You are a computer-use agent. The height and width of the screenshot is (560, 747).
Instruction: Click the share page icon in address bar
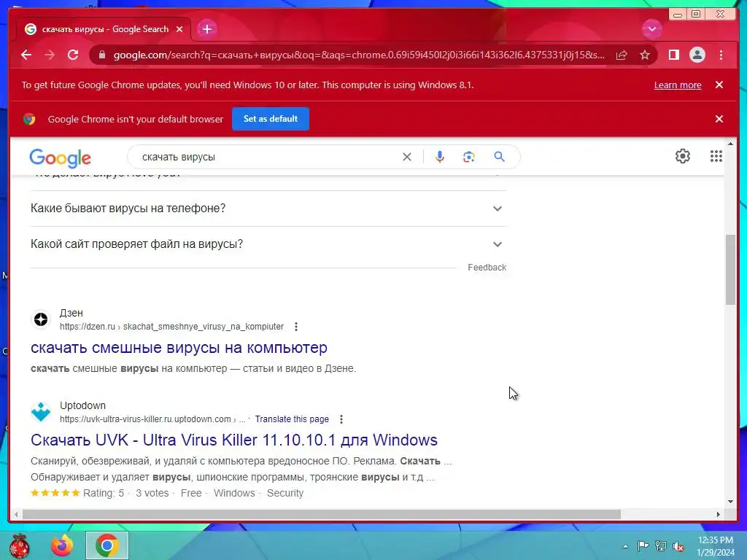[x=622, y=55]
